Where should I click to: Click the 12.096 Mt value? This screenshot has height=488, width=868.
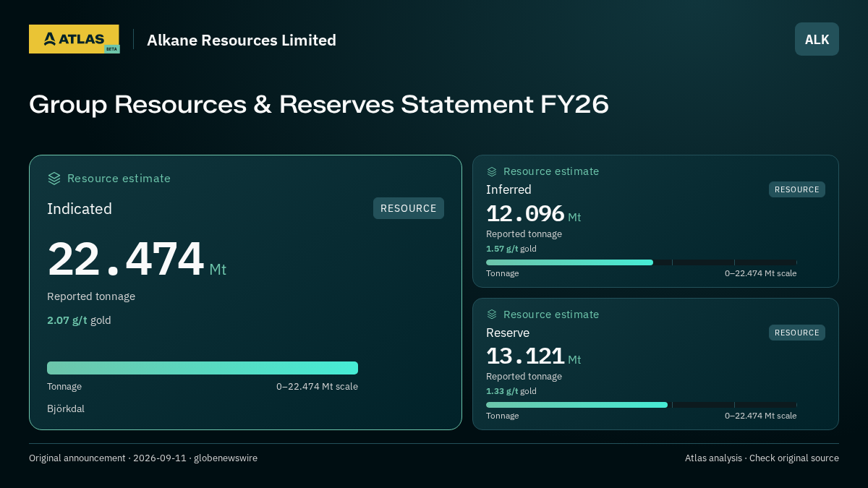click(x=533, y=214)
